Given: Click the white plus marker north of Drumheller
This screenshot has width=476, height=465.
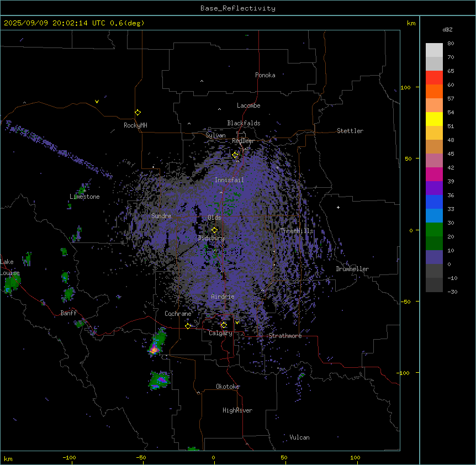Looking at the screenshot, I should 338,207.
